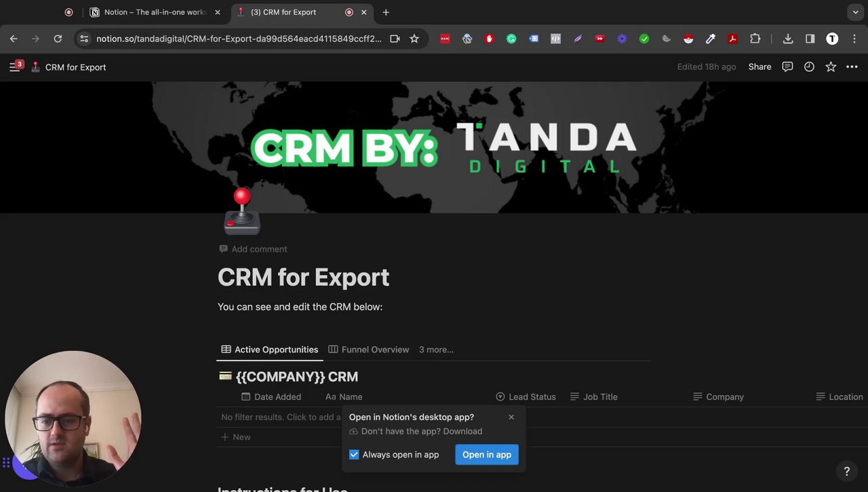
Task: Open page updates history clock icon
Action: pyautogui.click(x=809, y=67)
